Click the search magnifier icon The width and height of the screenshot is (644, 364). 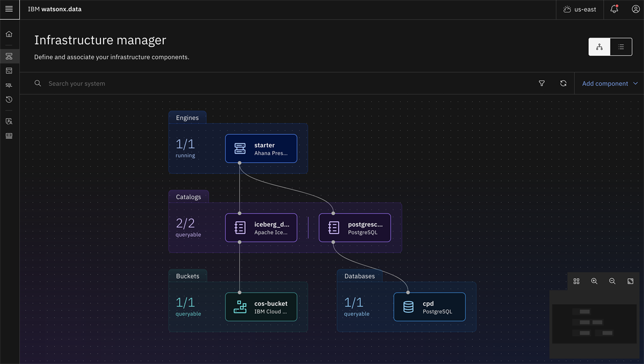[38, 83]
